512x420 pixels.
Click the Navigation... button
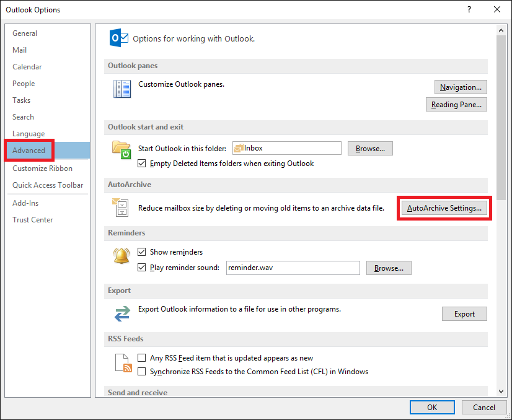[461, 87]
